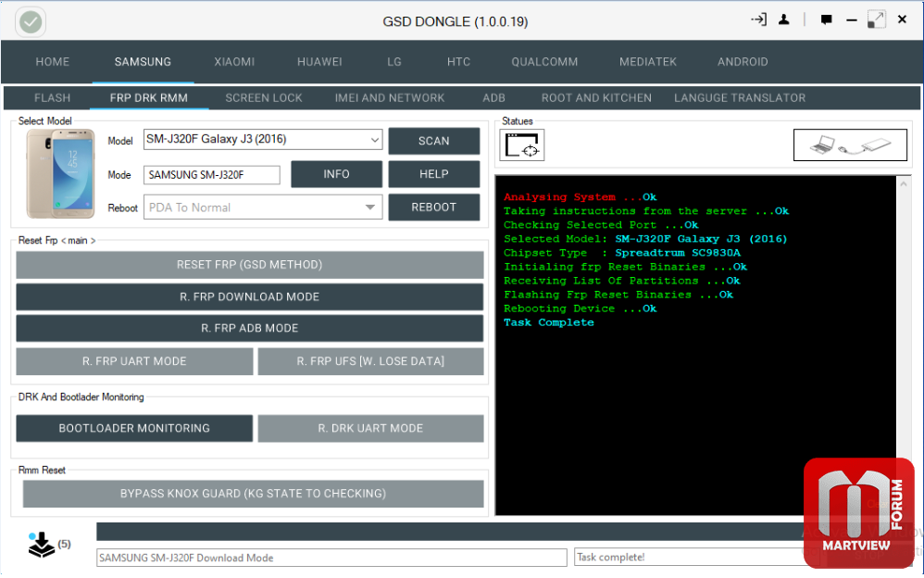Click R. FRP ADB MODE button
Viewport: 924px width, 578px height.
(x=250, y=329)
